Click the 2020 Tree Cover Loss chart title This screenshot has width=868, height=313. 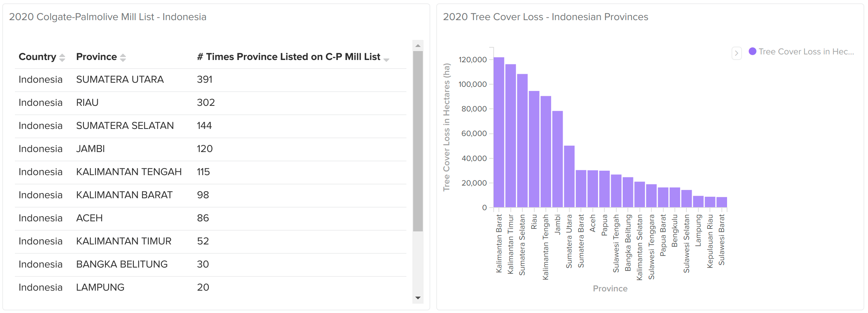545,17
